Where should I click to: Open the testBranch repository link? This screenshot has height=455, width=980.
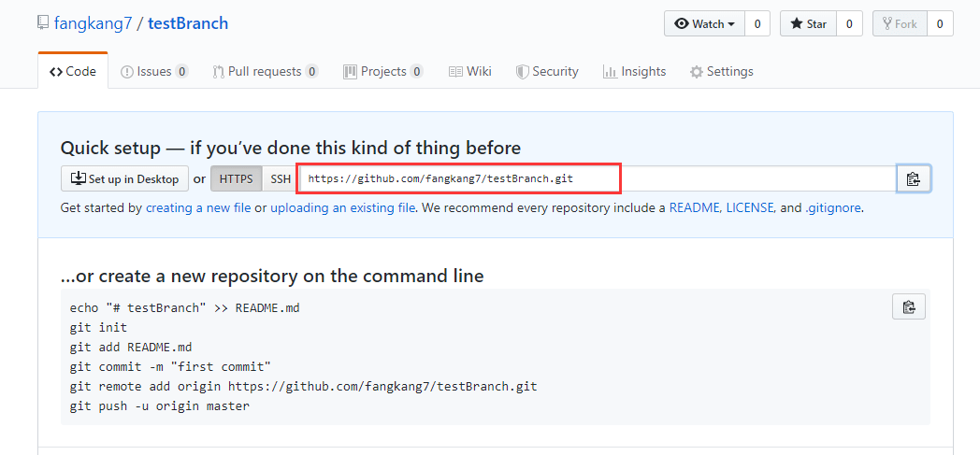pyautogui.click(x=188, y=23)
